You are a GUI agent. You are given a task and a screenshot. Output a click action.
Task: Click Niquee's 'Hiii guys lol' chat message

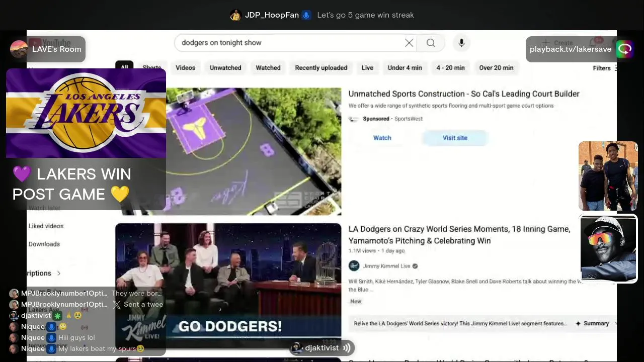[x=76, y=337]
